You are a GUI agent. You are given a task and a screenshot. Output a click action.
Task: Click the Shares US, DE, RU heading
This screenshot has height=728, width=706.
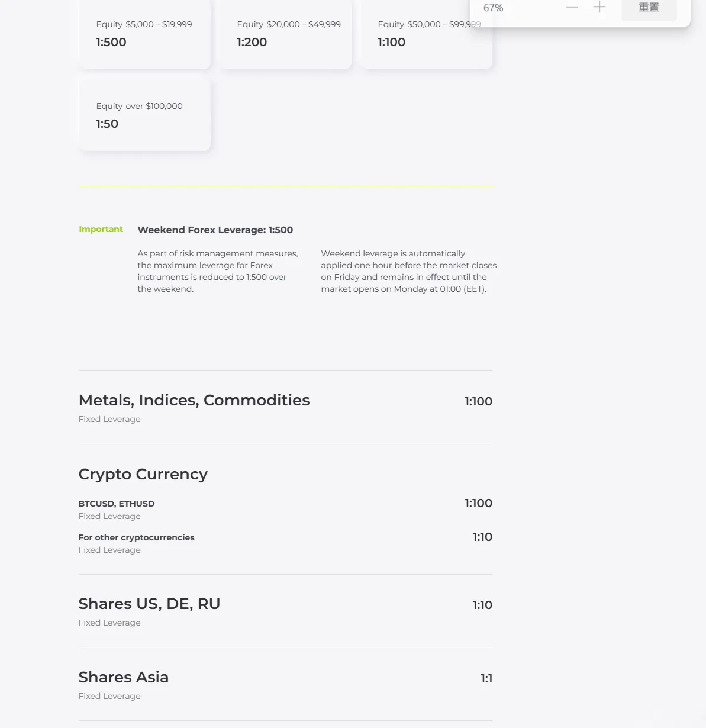(149, 604)
